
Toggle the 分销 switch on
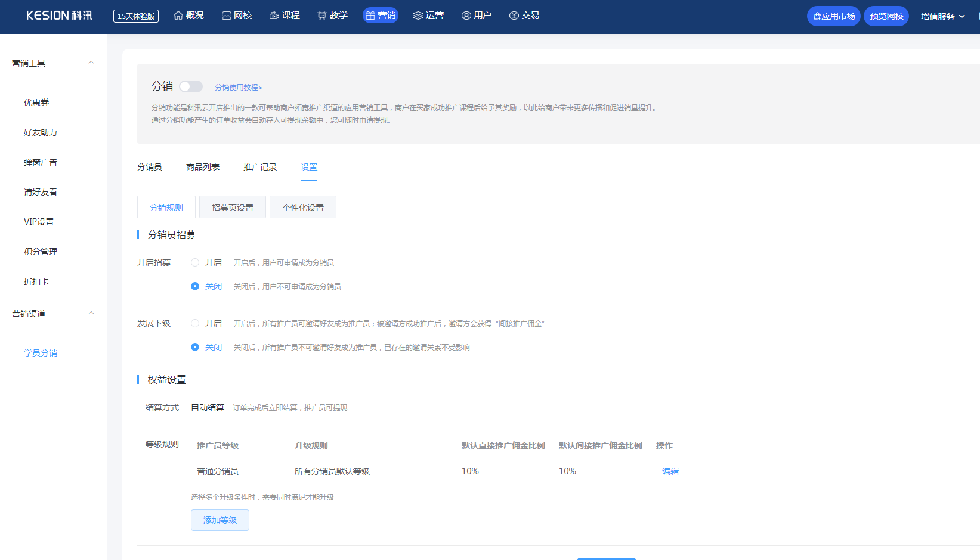pos(191,86)
